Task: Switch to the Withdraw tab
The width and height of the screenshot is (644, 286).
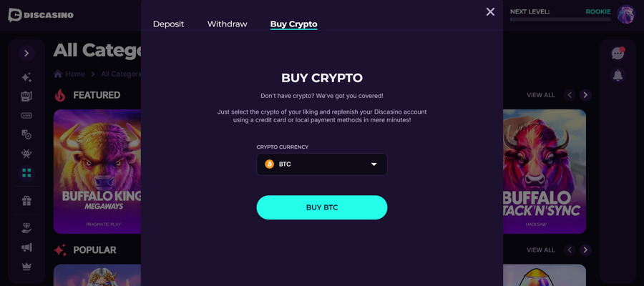Action: pos(227,24)
